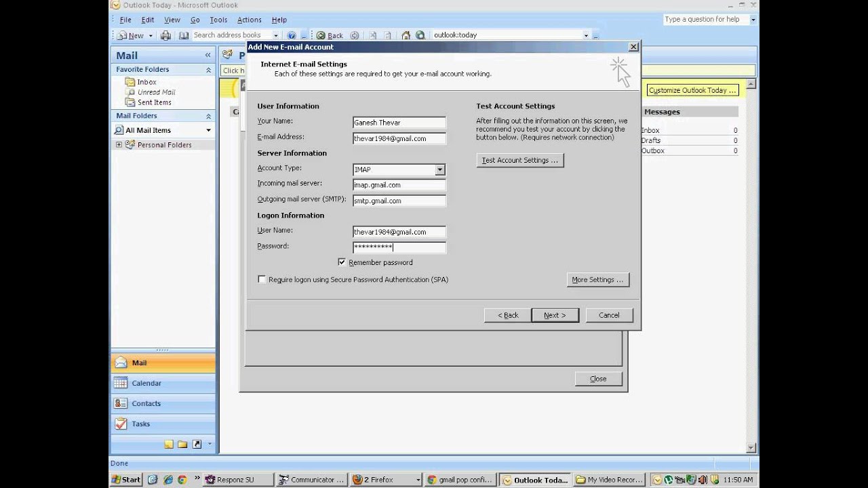Select the Sent Items folder

[x=154, y=102]
